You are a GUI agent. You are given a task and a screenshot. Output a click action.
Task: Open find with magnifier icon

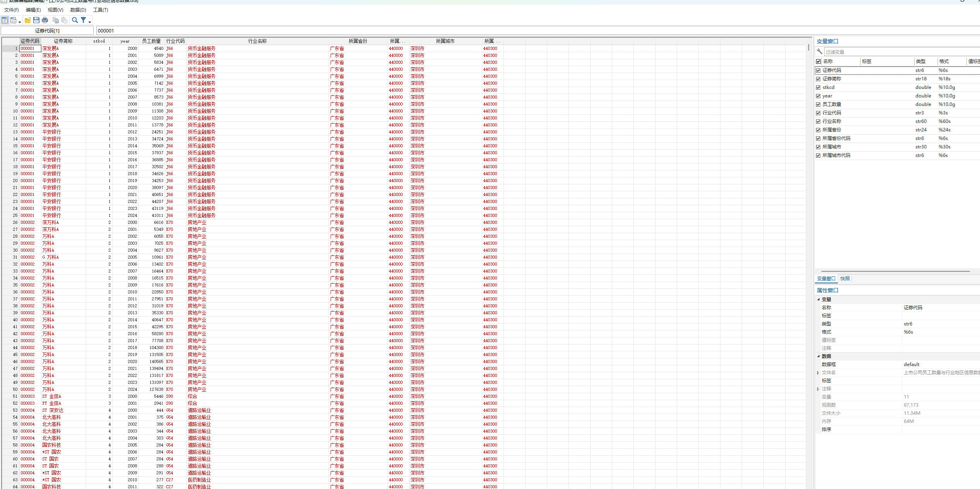[75, 20]
